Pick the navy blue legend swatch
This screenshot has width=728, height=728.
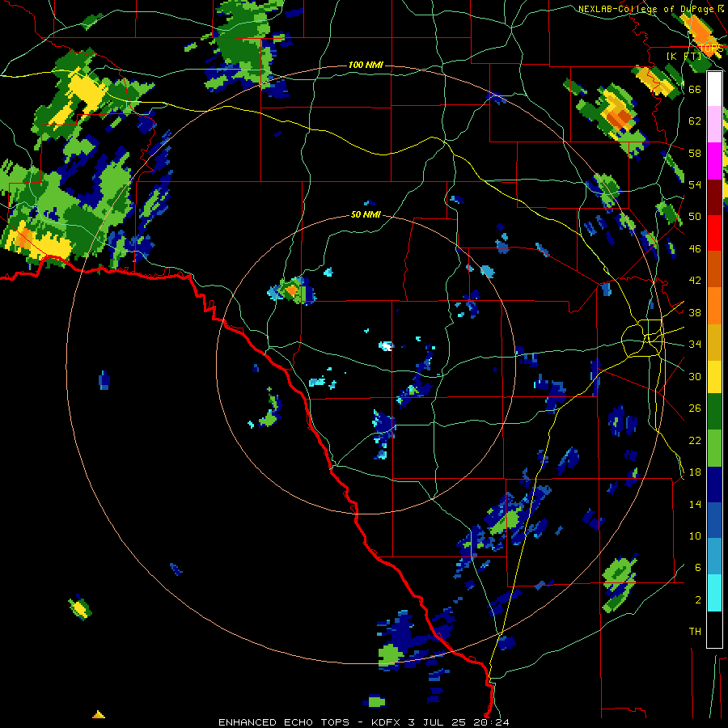click(x=714, y=485)
